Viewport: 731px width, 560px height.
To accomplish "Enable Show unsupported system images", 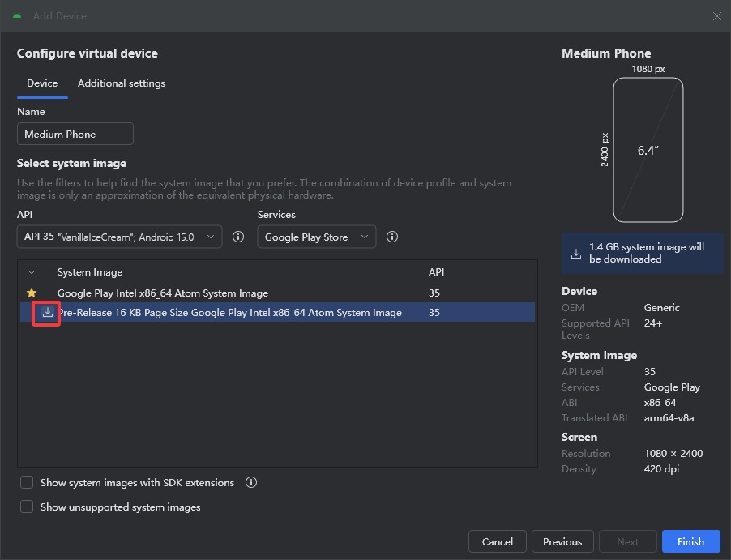I will click(x=27, y=507).
